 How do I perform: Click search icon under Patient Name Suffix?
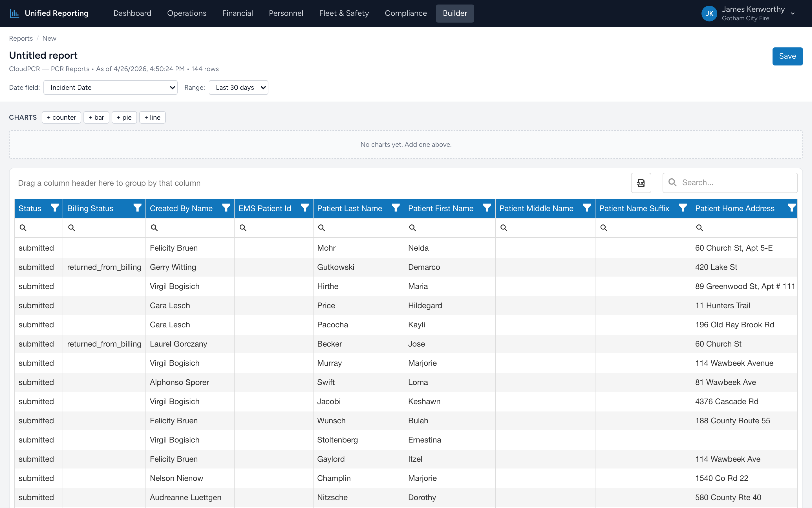[604, 228]
